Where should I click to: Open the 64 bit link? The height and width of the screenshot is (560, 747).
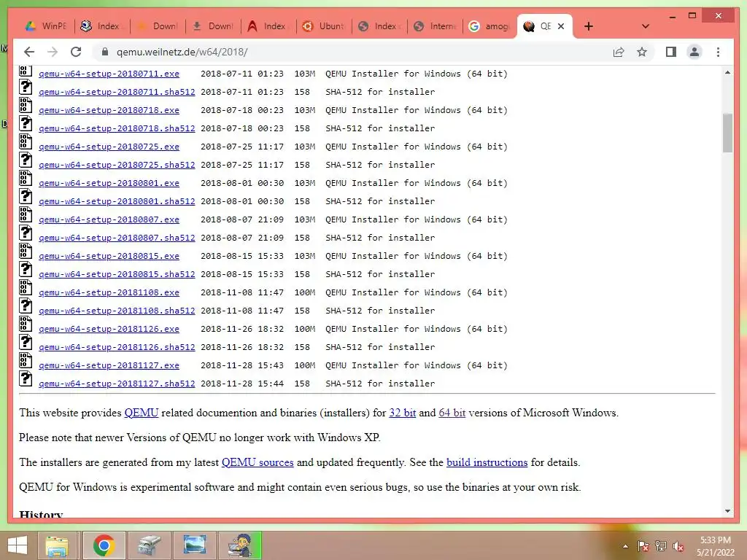452,413
